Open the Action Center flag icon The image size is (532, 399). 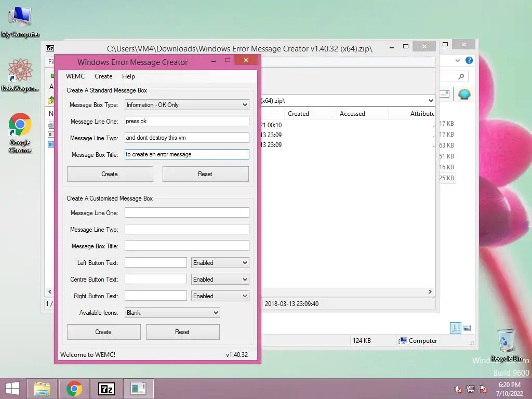pyautogui.click(x=483, y=389)
